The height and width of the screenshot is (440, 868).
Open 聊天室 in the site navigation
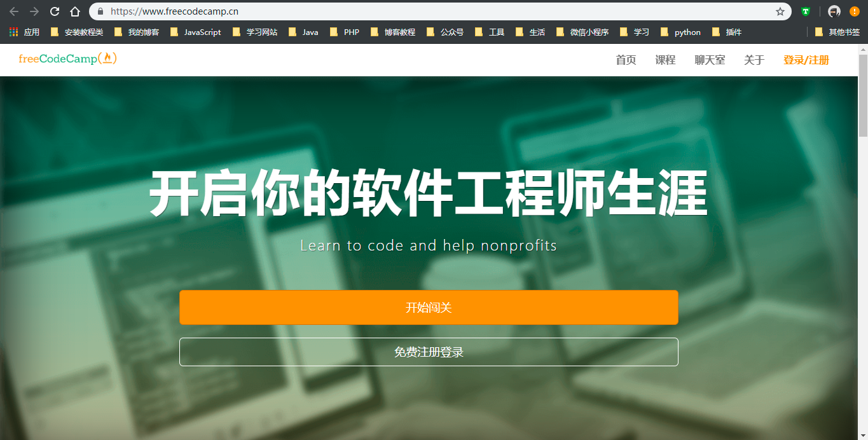pos(710,60)
